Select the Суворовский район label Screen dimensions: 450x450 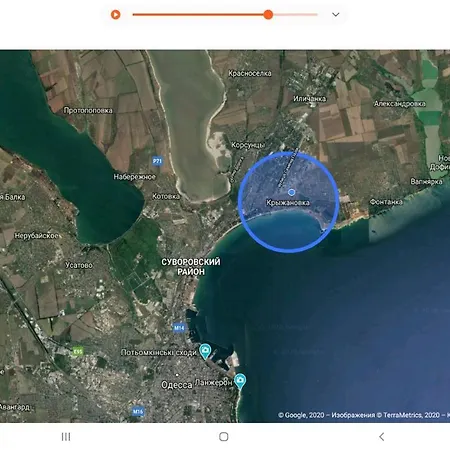191,267
